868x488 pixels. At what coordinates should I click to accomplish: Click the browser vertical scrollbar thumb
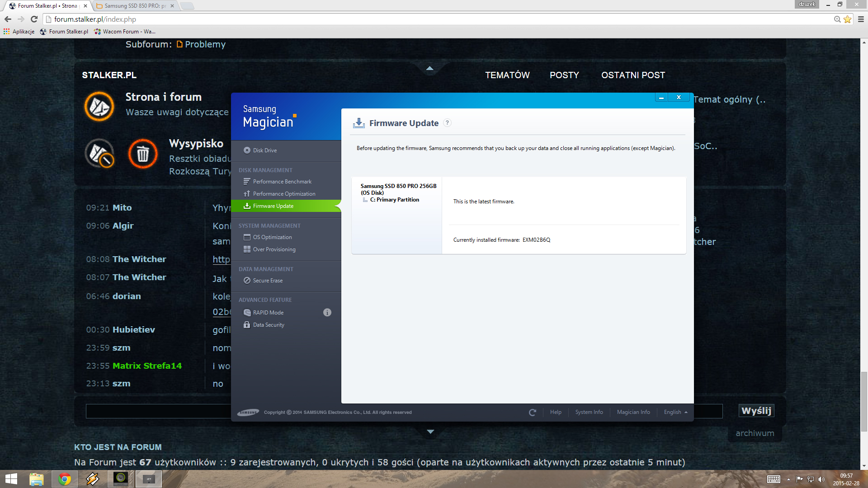(x=864, y=401)
